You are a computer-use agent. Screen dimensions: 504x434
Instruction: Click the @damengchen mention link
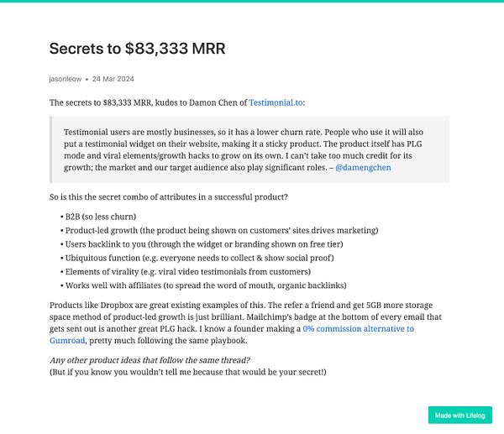[363, 167]
